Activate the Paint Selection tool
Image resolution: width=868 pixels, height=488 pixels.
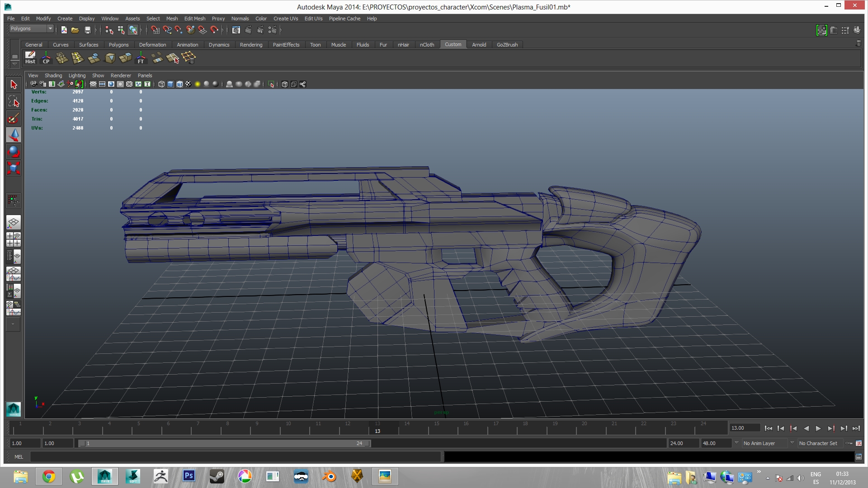coord(14,118)
